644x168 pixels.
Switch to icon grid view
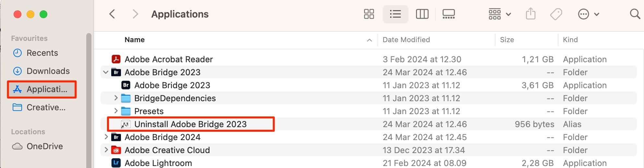[369, 14]
